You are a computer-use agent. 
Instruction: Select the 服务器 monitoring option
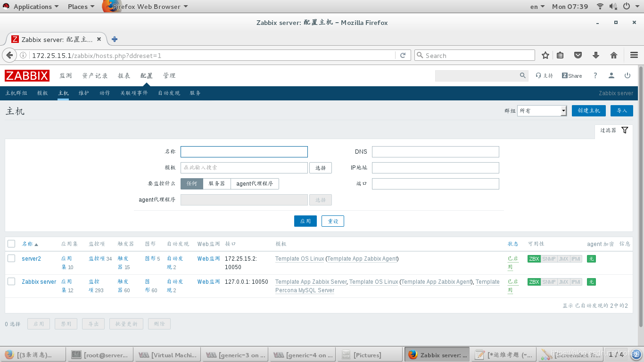coord(217,184)
